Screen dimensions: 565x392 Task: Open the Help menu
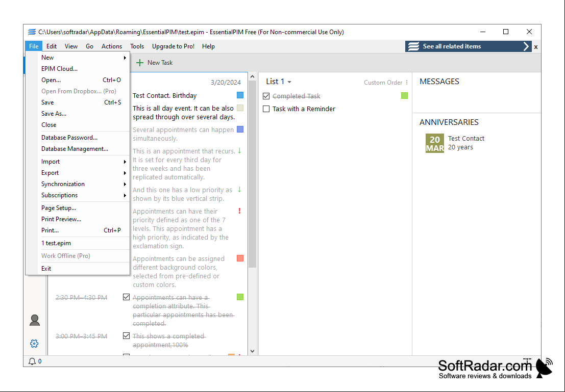208,46
